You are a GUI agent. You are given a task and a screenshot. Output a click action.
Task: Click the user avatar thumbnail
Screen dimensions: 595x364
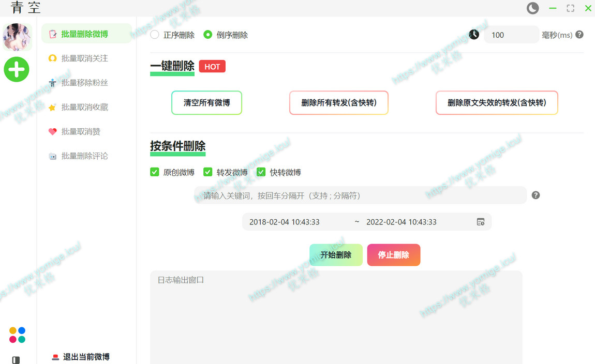[x=17, y=37]
